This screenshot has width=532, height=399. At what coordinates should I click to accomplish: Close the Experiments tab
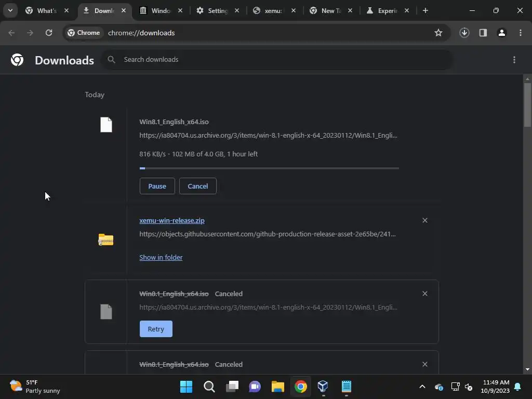[406, 10]
